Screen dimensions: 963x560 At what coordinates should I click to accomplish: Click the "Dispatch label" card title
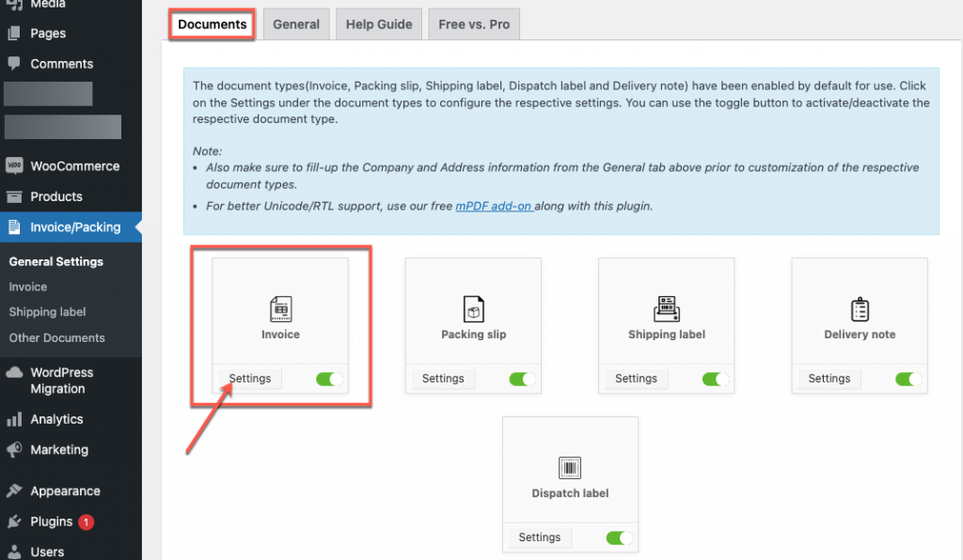(x=570, y=493)
